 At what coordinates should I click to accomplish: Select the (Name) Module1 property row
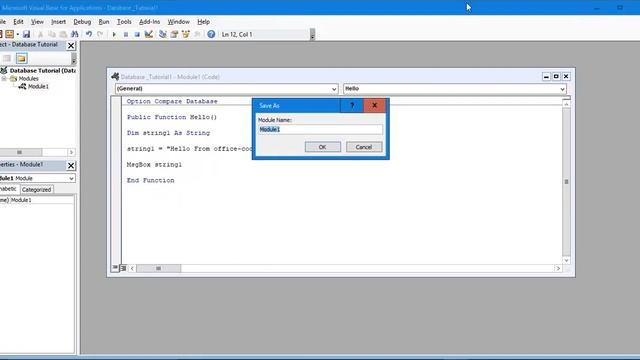37,200
